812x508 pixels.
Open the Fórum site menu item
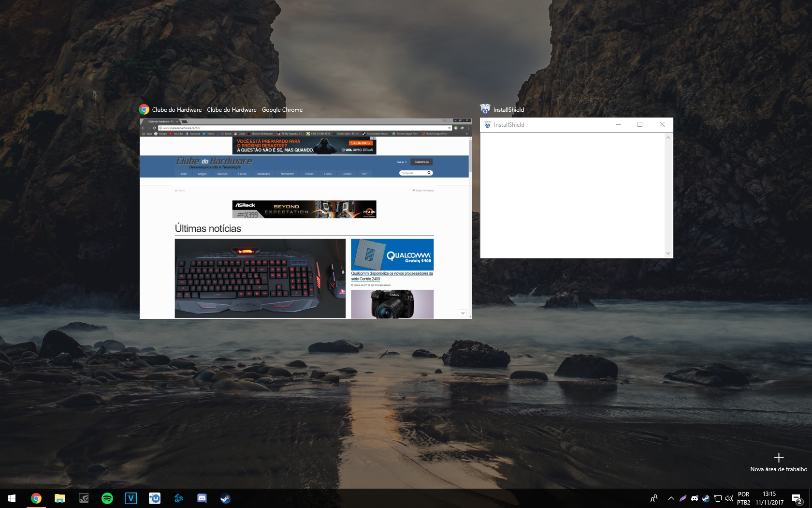pyautogui.click(x=242, y=174)
